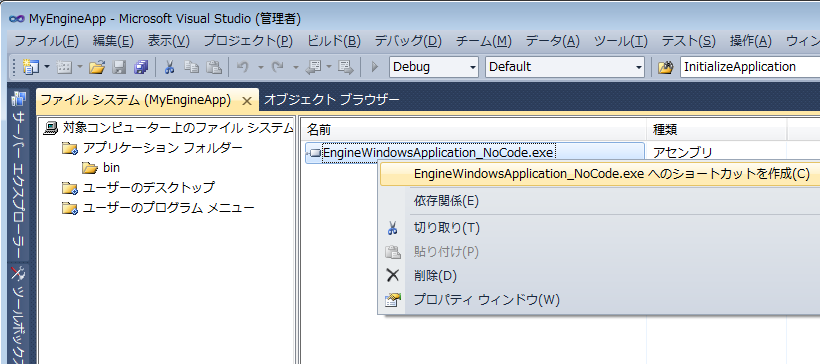The width and height of the screenshot is (820, 364).
Task: Click the Save All icon
Action: click(x=141, y=67)
